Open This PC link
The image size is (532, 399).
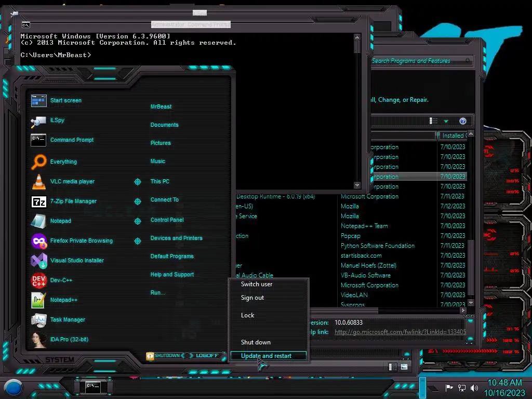[x=160, y=181]
